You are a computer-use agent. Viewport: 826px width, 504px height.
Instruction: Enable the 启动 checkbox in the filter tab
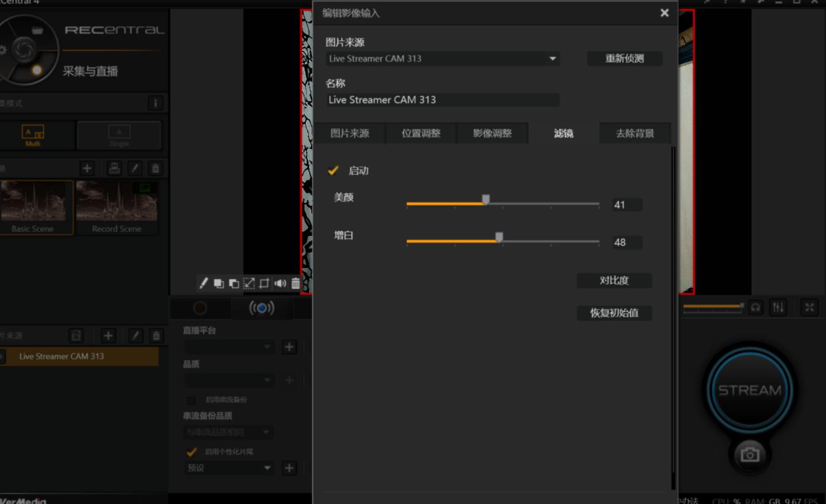point(333,171)
